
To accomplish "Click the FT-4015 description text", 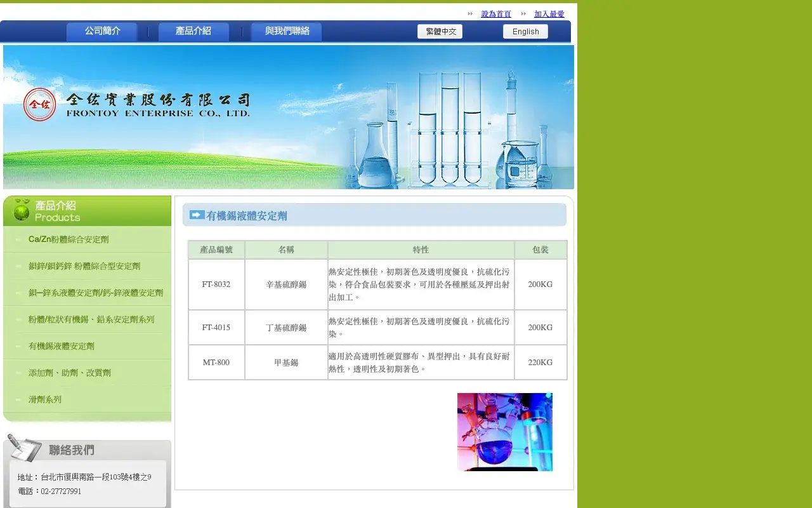I will [419, 328].
